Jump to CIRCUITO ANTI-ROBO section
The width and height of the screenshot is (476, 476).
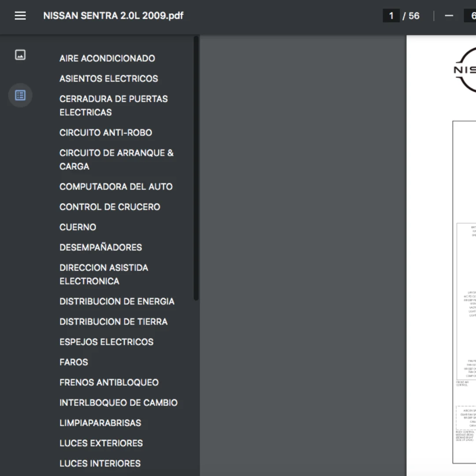pyautogui.click(x=106, y=133)
